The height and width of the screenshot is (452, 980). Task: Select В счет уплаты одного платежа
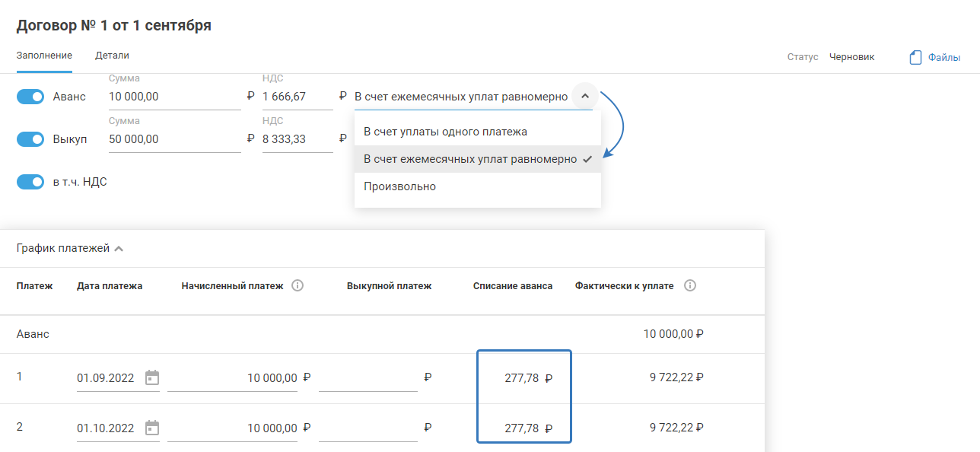tap(445, 132)
